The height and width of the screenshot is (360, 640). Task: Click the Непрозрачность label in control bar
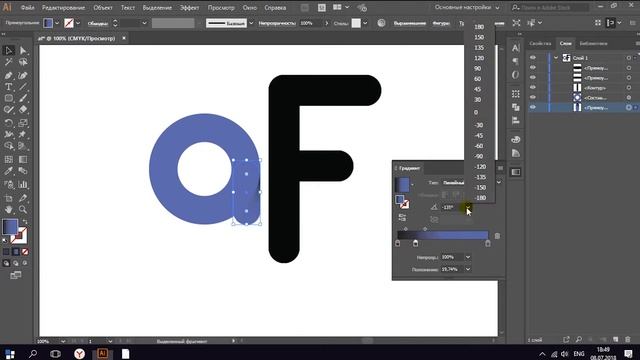[x=277, y=23]
